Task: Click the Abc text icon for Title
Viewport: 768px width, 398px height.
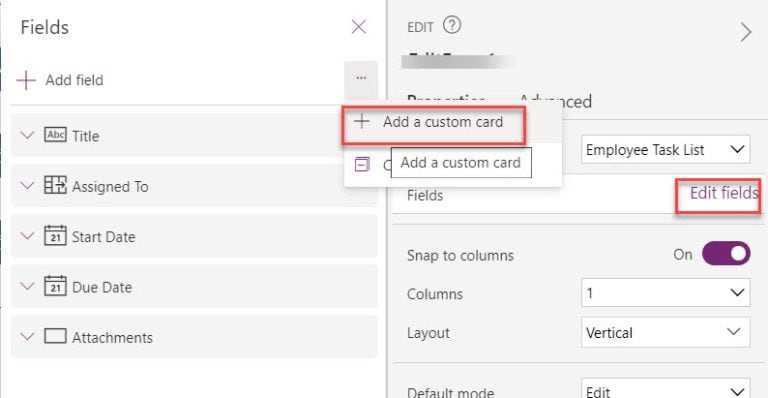Action: [x=55, y=135]
